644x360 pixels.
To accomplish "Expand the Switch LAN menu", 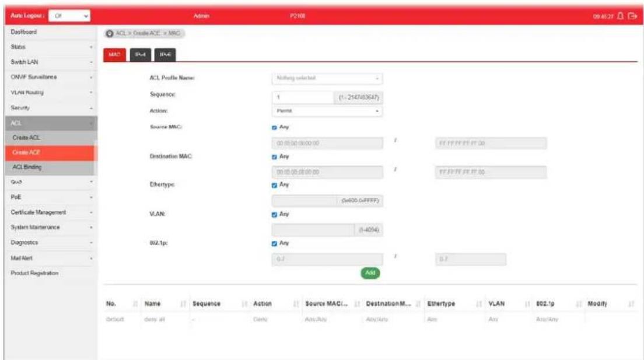I will click(x=51, y=62).
